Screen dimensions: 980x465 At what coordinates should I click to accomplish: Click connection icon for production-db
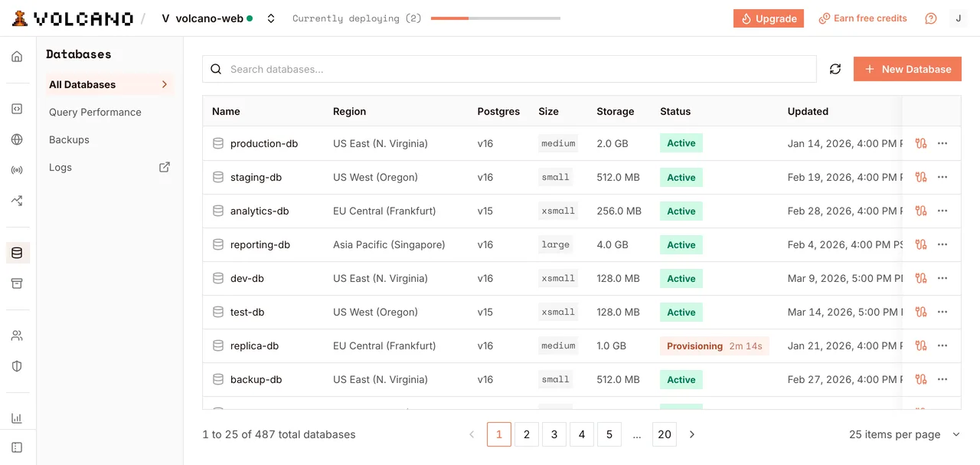pyautogui.click(x=921, y=143)
